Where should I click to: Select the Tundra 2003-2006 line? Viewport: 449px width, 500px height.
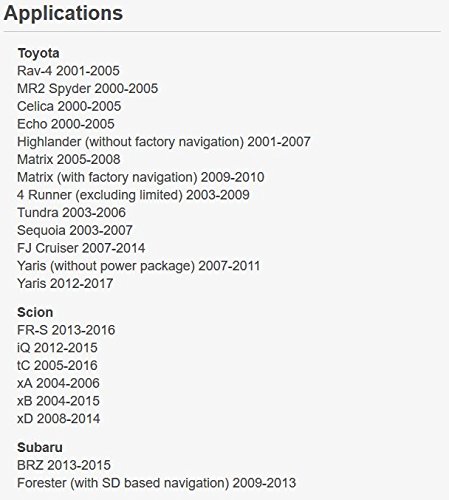[71, 213]
